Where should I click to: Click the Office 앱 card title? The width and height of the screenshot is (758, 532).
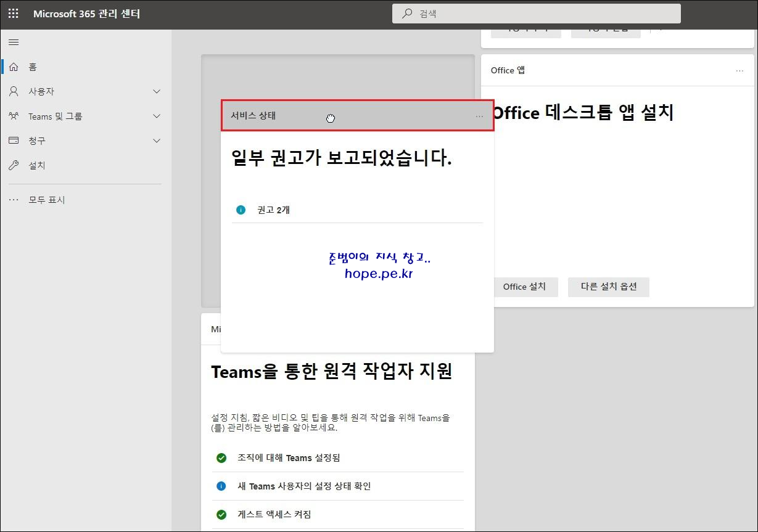(508, 70)
